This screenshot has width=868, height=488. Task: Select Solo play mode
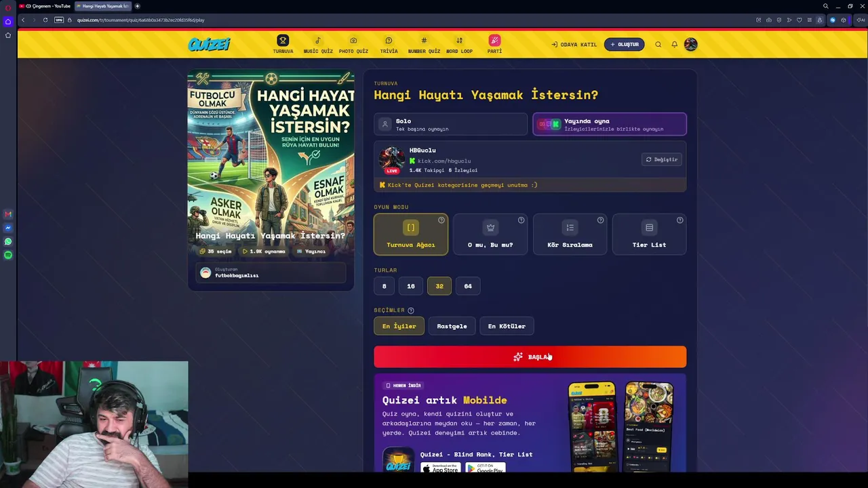(x=450, y=125)
